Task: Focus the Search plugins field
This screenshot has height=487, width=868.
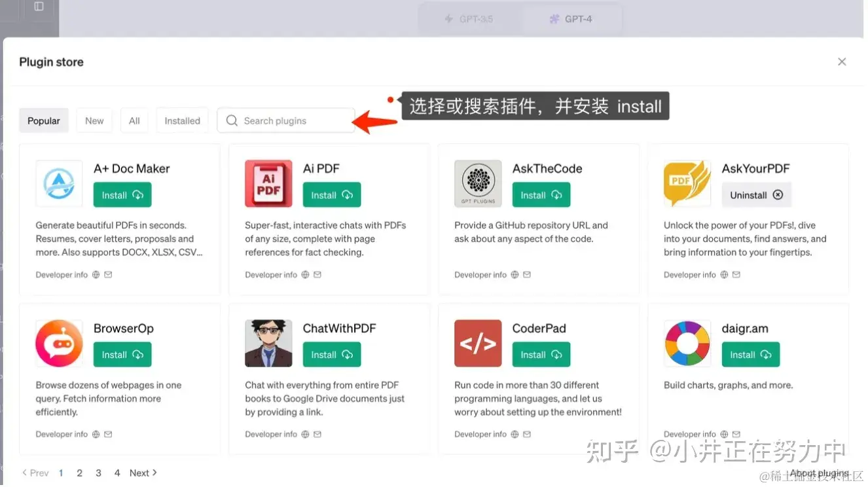Action: pos(286,121)
